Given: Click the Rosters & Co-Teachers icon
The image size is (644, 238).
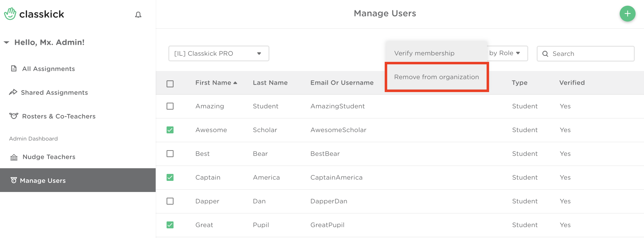Looking at the screenshot, I should pyautogui.click(x=14, y=116).
